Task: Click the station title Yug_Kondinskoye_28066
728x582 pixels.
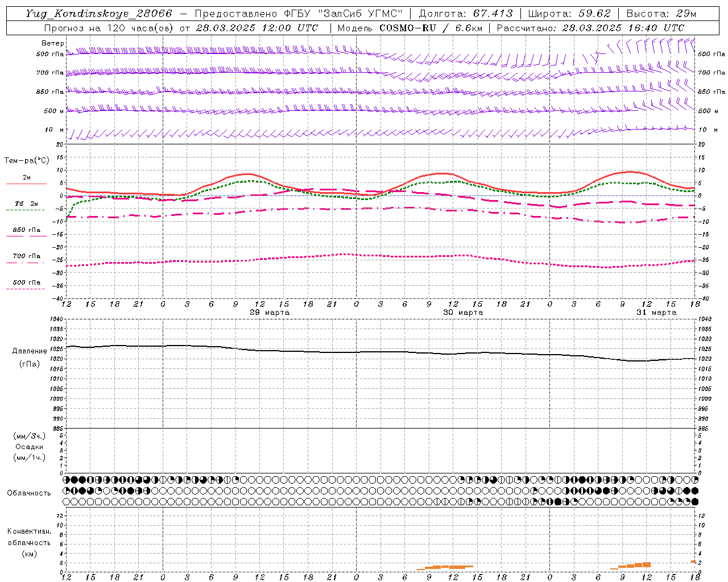Action: [98, 14]
